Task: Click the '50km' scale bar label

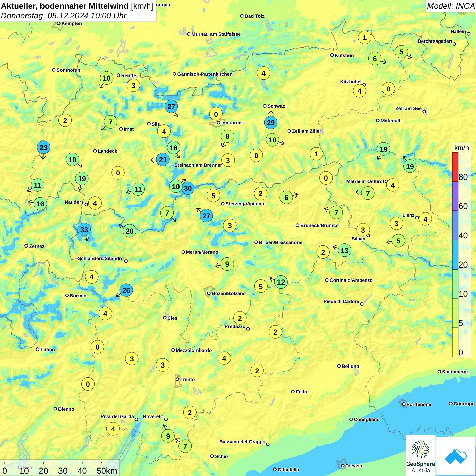Action: click(x=107, y=471)
